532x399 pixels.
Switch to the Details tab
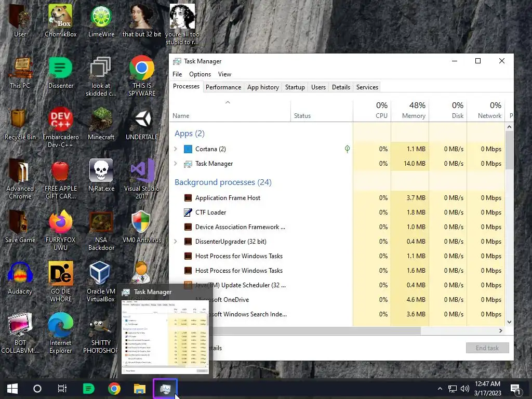[341, 87]
